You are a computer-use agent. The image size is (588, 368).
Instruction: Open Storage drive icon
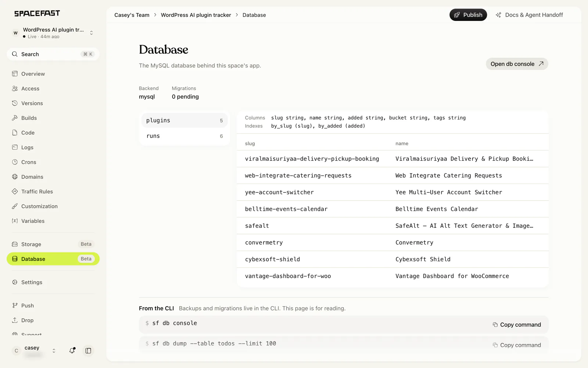(15, 244)
